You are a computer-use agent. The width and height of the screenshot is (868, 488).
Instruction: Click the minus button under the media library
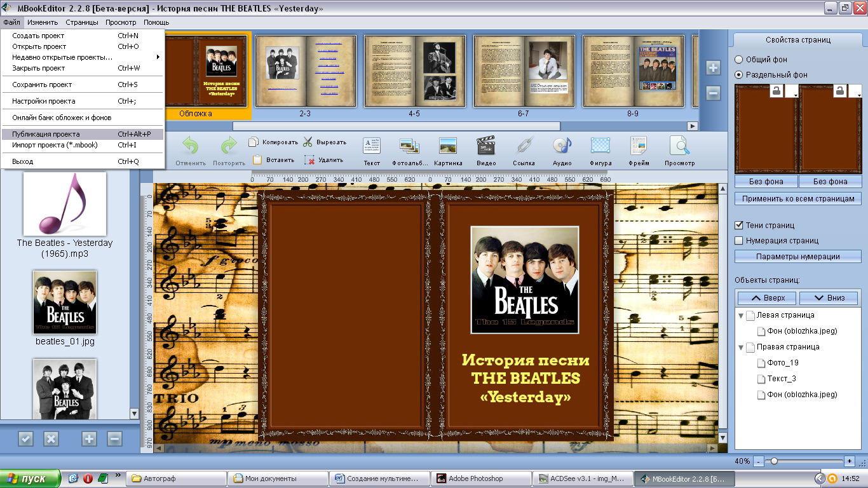tap(114, 438)
